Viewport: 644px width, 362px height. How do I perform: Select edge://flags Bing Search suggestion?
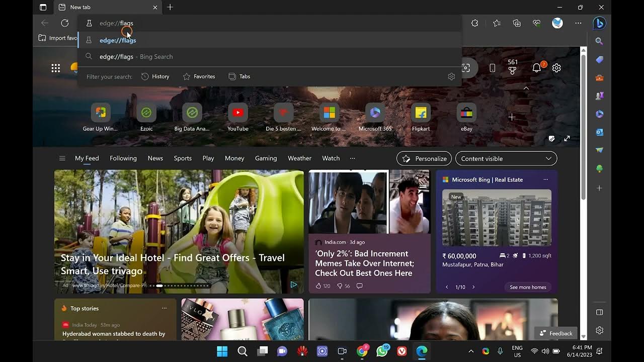coord(270,57)
